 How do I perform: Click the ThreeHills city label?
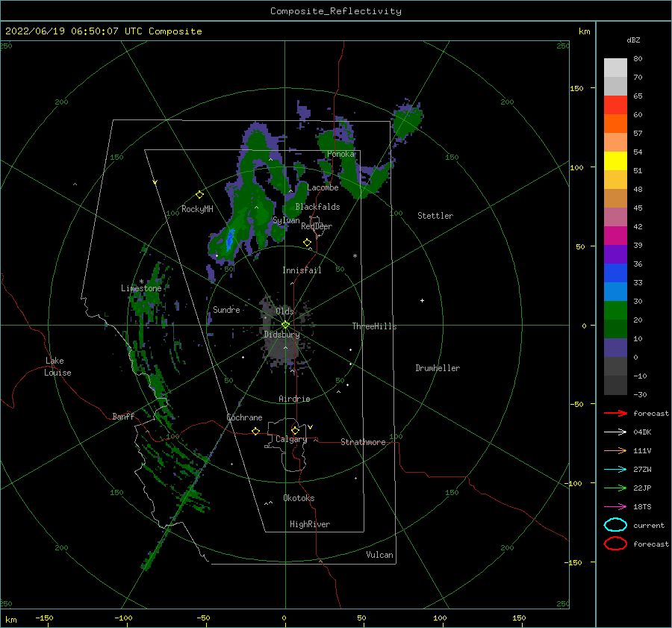point(375,326)
